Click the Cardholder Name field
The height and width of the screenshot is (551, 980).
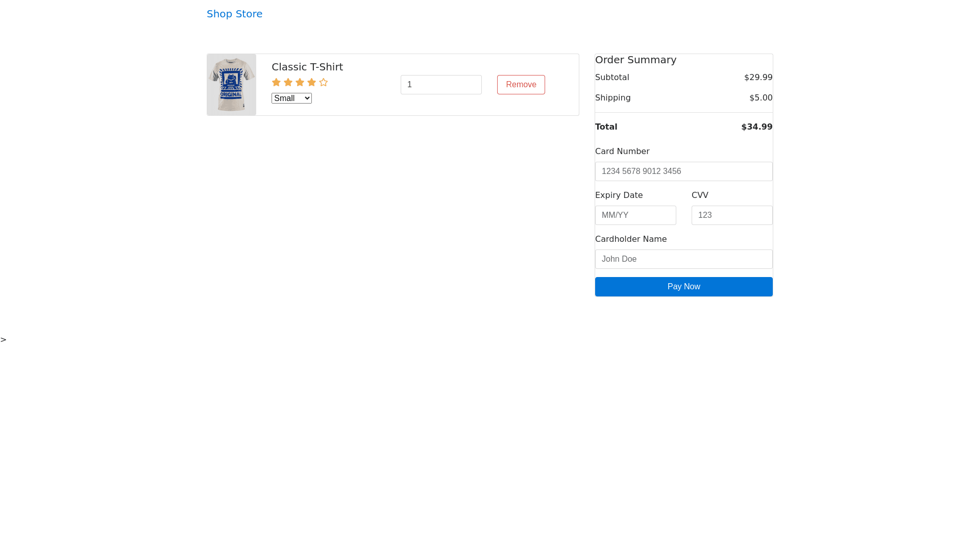pyautogui.click(x=683, y=259)
